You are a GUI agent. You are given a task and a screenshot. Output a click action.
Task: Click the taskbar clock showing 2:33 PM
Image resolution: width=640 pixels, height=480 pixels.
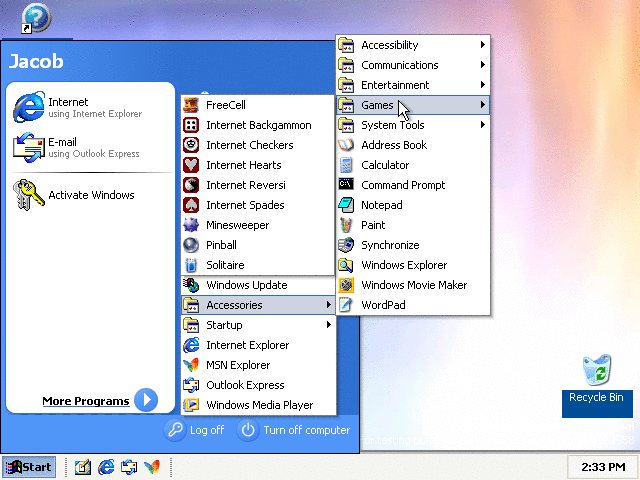pyautogui.click(x=603, y=467)
